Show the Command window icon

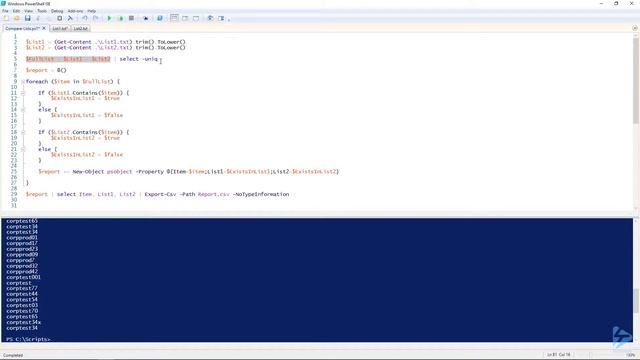210,18
